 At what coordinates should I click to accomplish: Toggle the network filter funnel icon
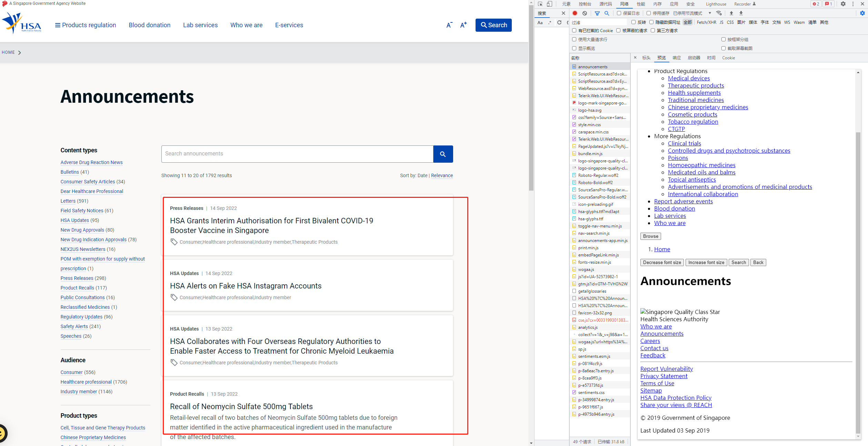597,13
